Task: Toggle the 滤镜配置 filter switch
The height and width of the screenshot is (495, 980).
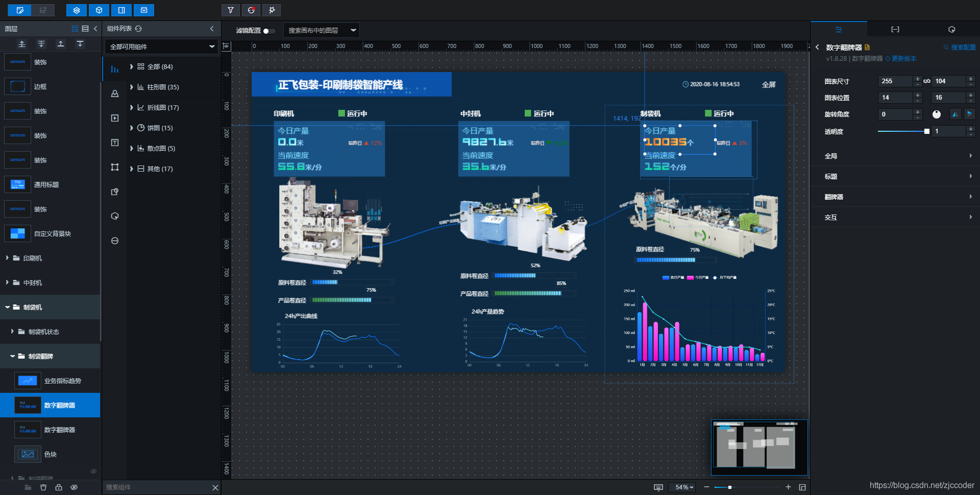Action: point(269,31)
